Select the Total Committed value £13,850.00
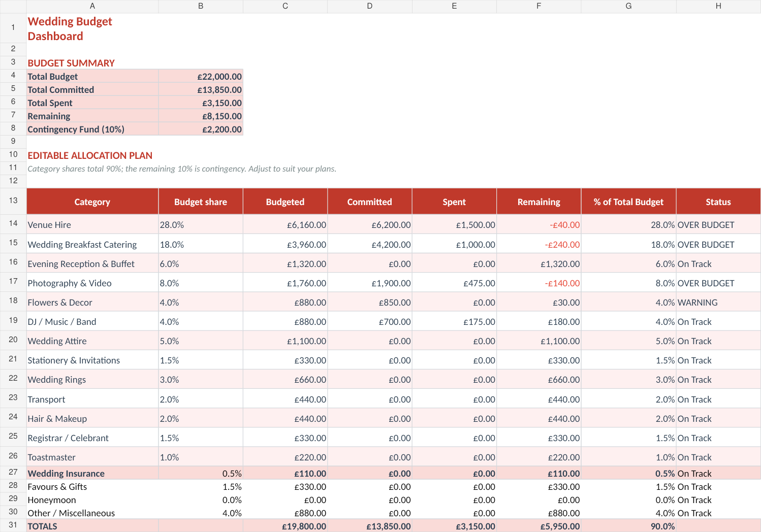Screen dimensions: 761x532 pos(201,89)
